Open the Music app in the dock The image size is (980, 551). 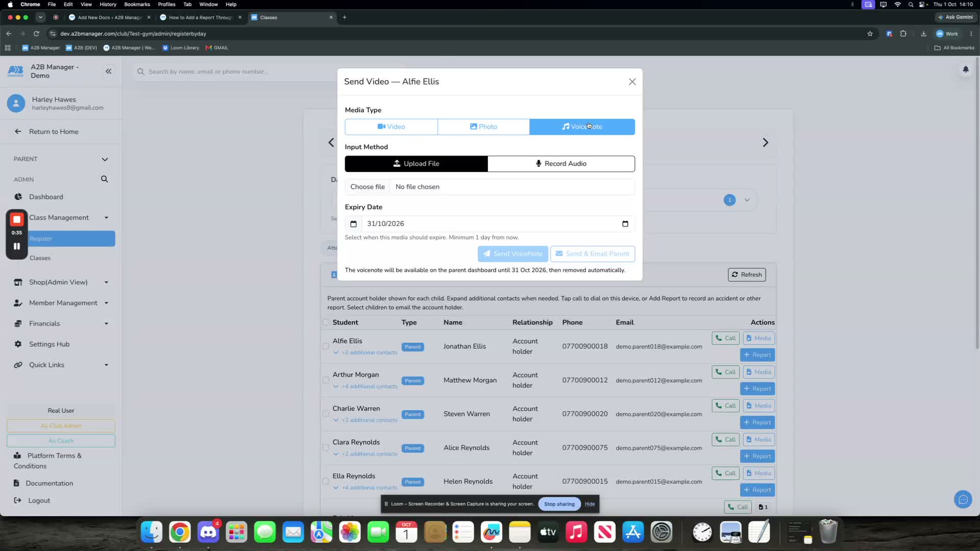tap(576, 532)
